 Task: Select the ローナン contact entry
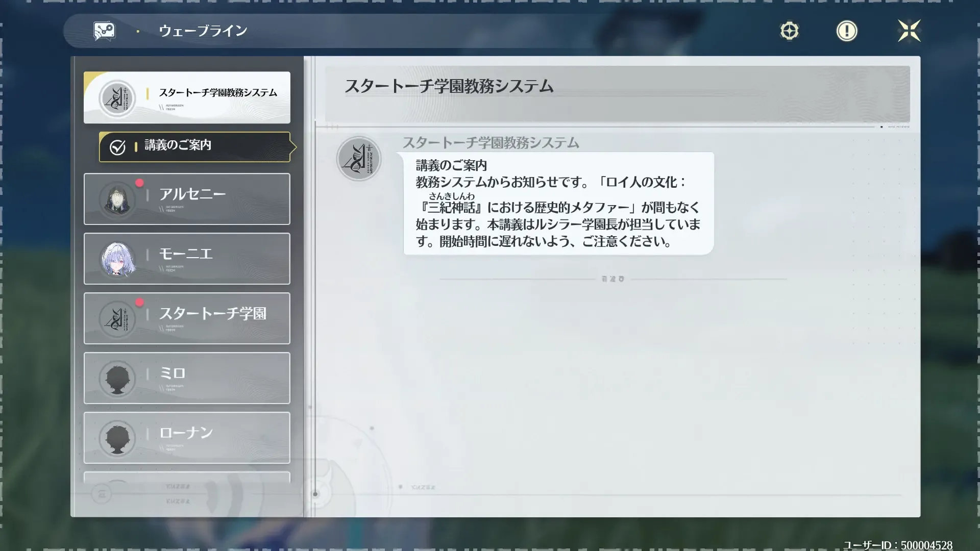pos(187,438)
